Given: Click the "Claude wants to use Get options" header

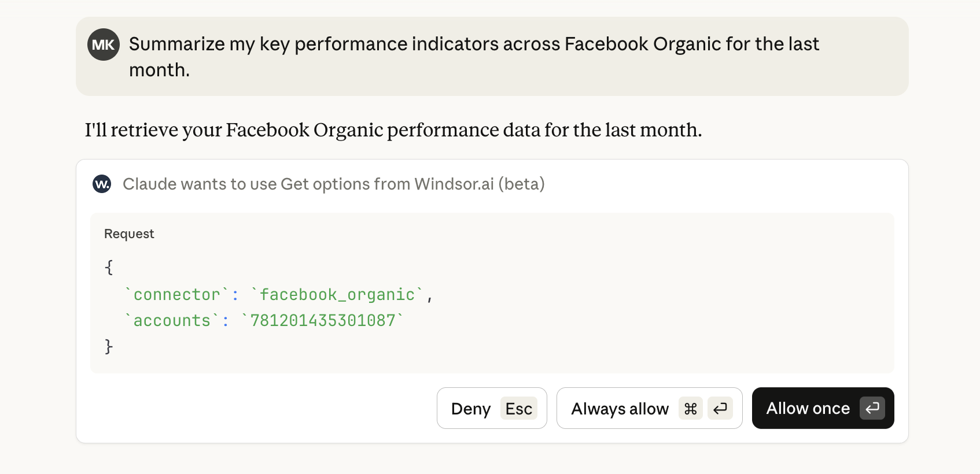Looking at the screenshot, I should (x=333, y=184).
